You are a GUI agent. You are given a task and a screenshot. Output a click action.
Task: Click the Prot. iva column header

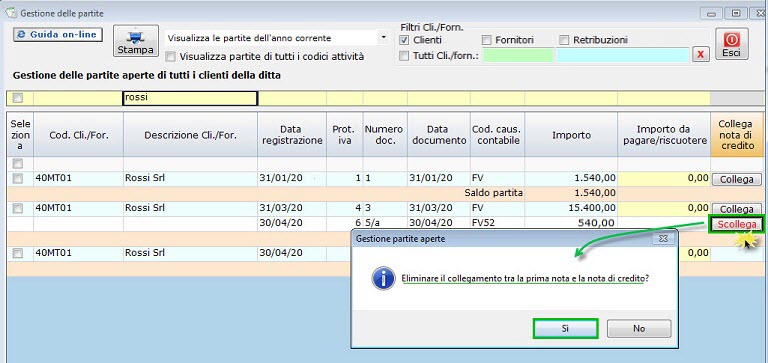(x=345, y=135)
